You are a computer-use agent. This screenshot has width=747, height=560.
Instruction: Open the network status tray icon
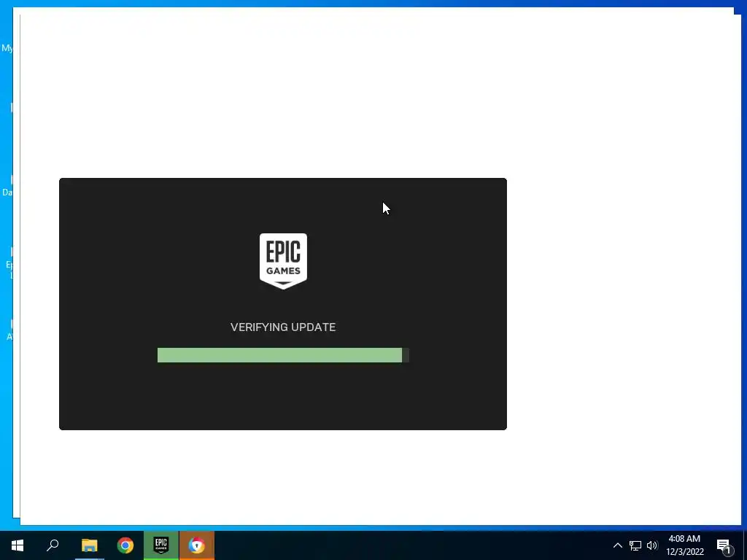pyautogui.click(x=635, y=545)
